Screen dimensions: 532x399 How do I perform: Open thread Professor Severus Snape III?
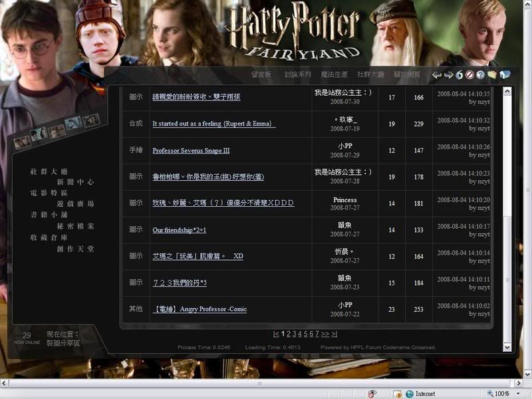191,151
